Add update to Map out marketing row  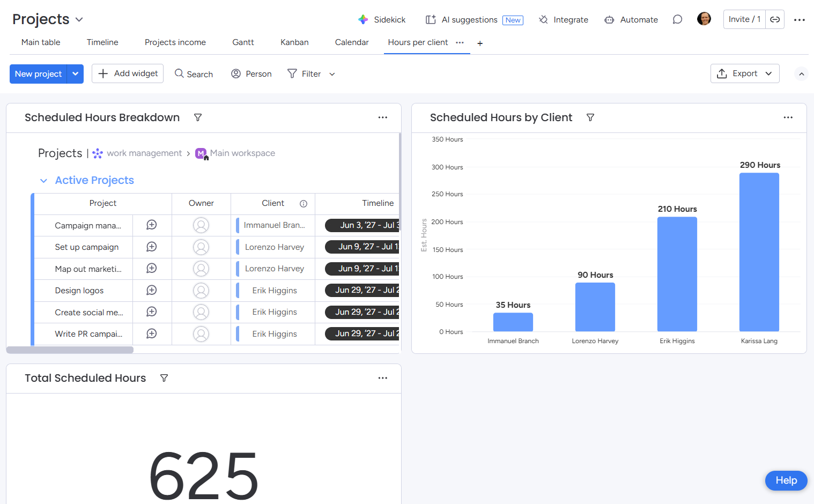tap(152, 268)
